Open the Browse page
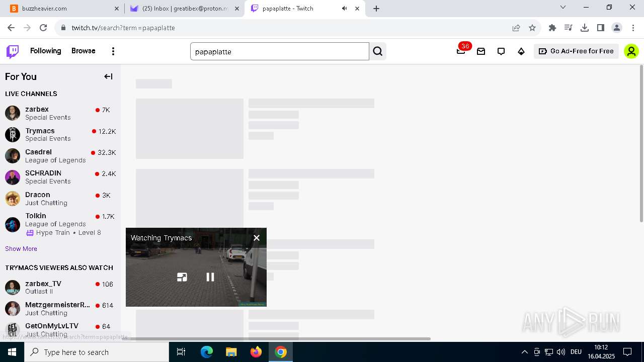Image resolution: width=644 pixels, height=362 pixels. click(83, 51)
